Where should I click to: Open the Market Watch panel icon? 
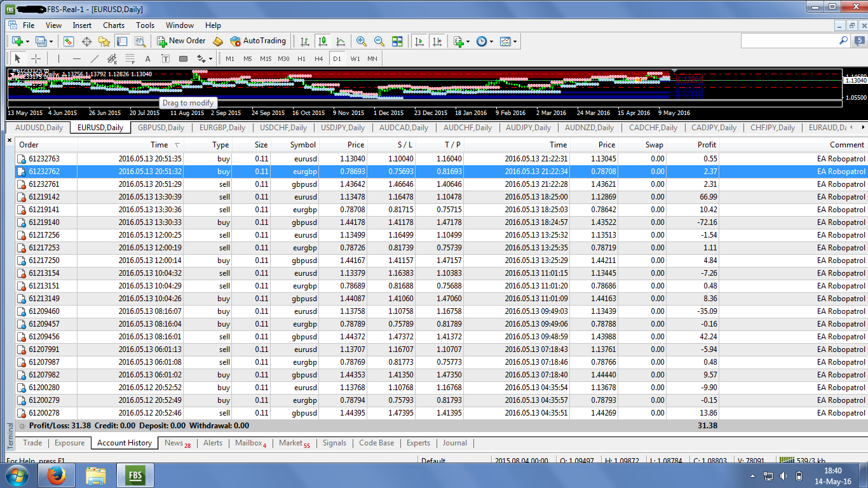click(x=69, y=41)
